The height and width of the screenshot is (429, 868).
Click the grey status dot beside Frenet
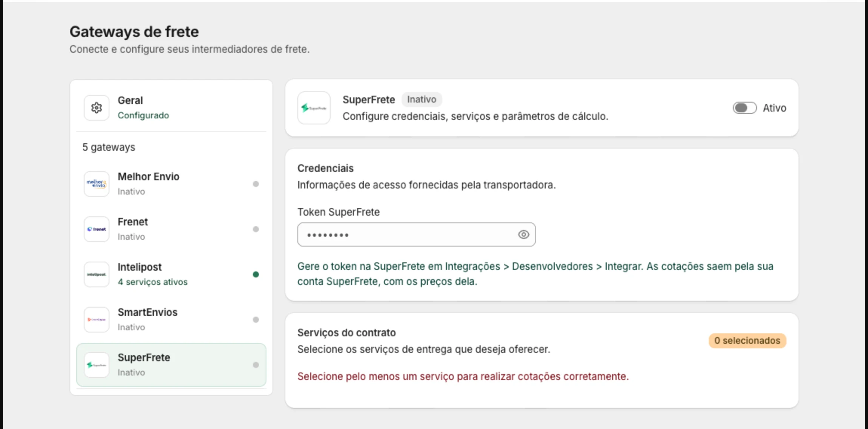click(256, 229)
